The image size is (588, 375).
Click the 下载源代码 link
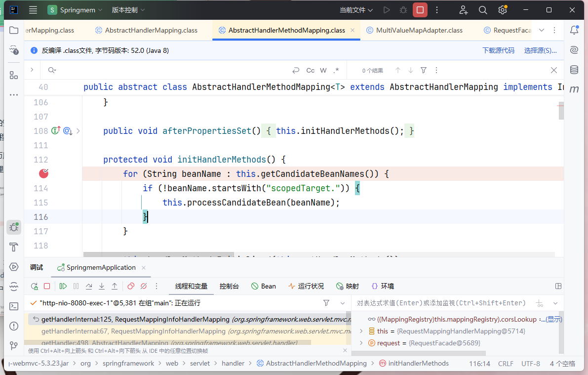pyautogui.click(x=498, y=50)
